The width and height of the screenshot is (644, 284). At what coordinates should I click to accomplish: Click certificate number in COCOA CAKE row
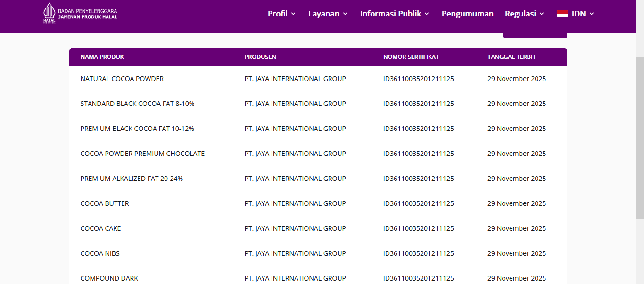(419, 228)
